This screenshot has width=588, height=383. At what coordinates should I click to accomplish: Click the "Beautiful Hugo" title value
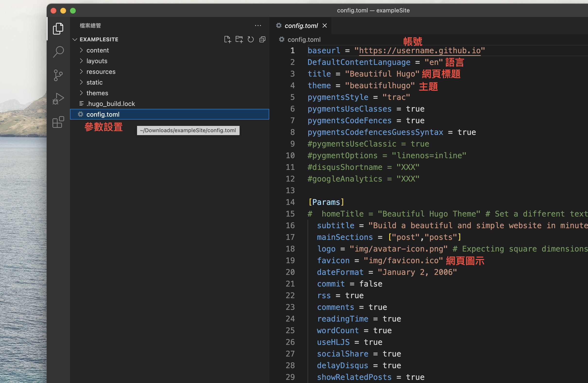point(382,74)
